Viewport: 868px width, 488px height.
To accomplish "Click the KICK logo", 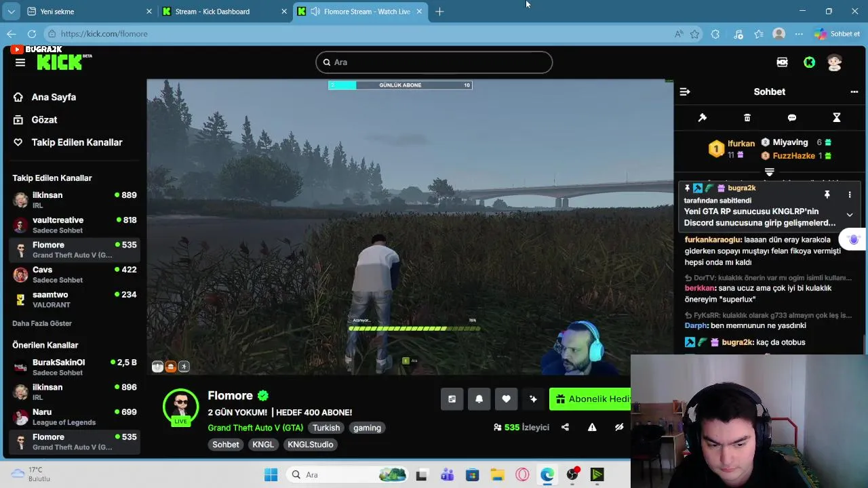I will pyautogui.click(x=60, y=62).
